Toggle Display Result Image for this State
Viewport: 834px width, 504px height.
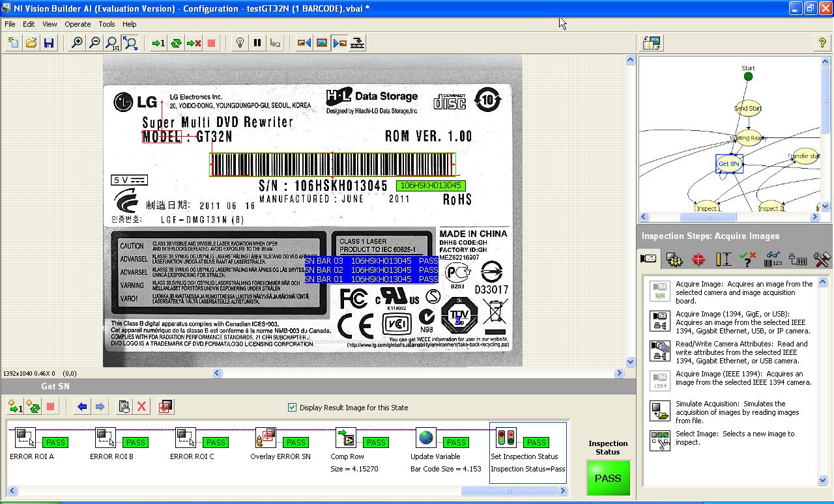292,408
